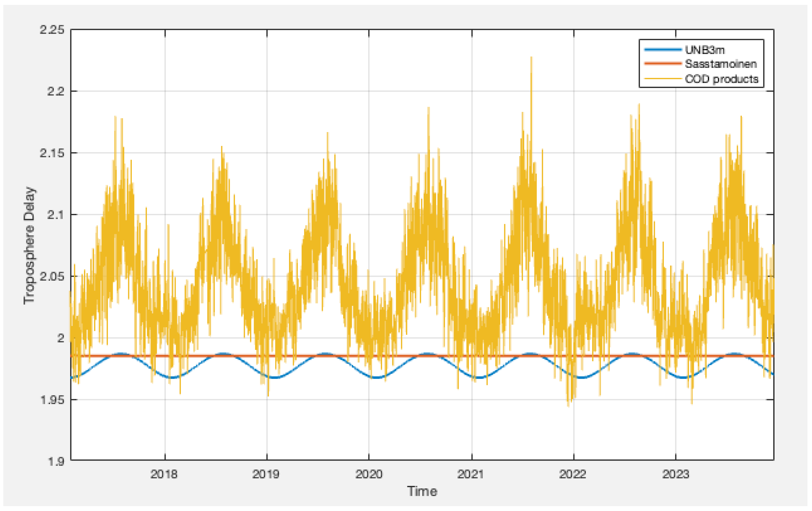Click the 1.95 y-axis tick label
812x511 pixels.
coord(52,400)
